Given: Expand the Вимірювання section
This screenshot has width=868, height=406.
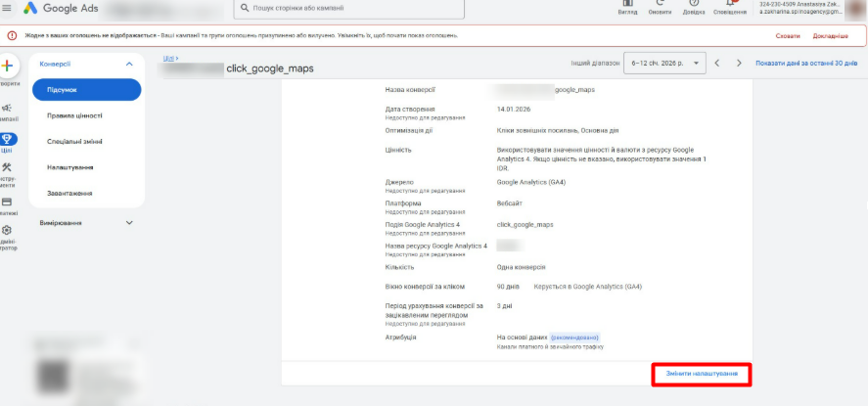Looking at the screenshot, I should [129, 223].
